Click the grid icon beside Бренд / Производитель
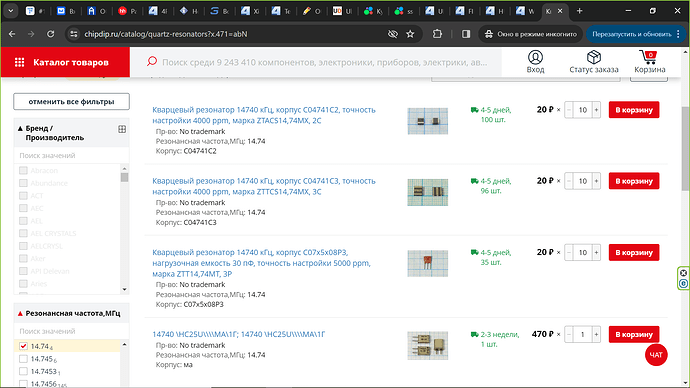The height and width of the screenshot is (388, 690). (x=122, y=129)
